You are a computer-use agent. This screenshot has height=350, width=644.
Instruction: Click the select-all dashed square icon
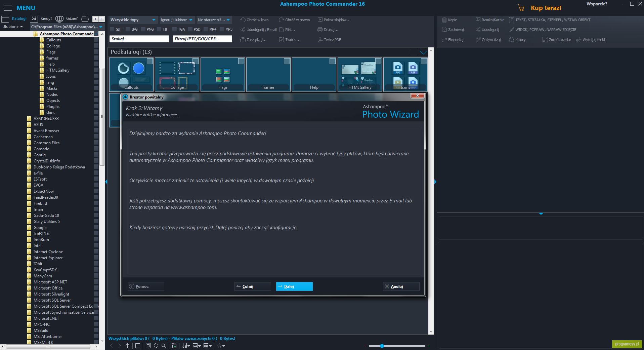(148, 346)
